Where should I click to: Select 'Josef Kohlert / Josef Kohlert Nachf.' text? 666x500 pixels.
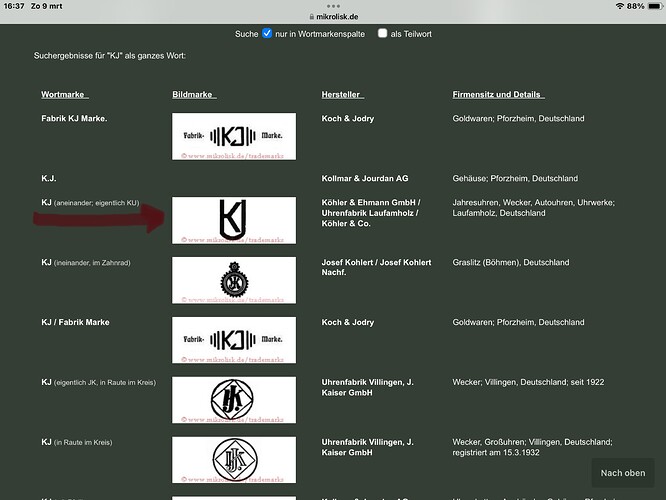coord(376,267)
